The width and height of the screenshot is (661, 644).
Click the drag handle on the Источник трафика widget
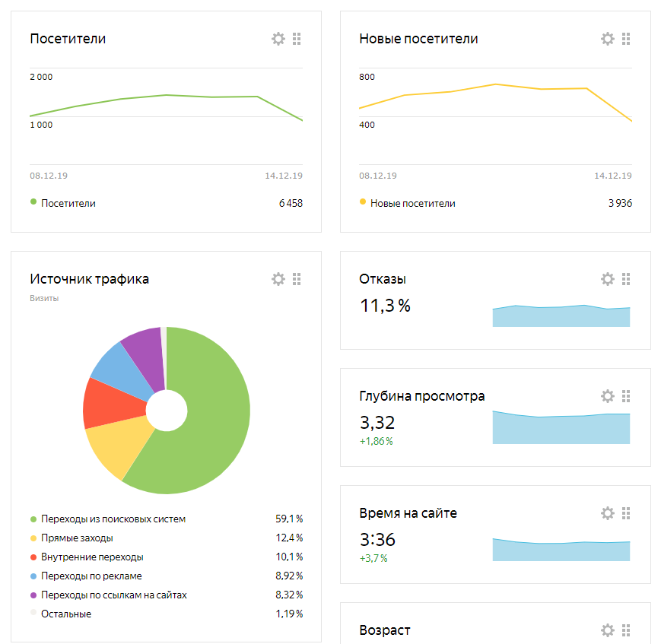coord(297,279)
